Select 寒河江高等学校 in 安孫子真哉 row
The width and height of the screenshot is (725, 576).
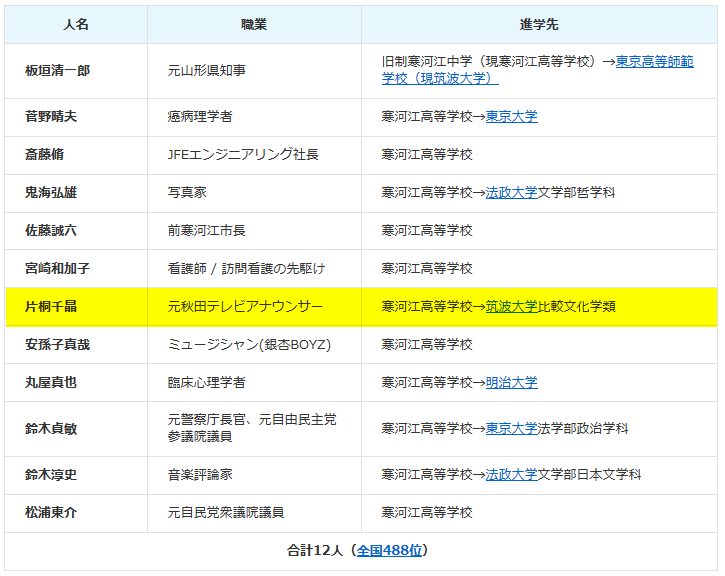point(427,344)
